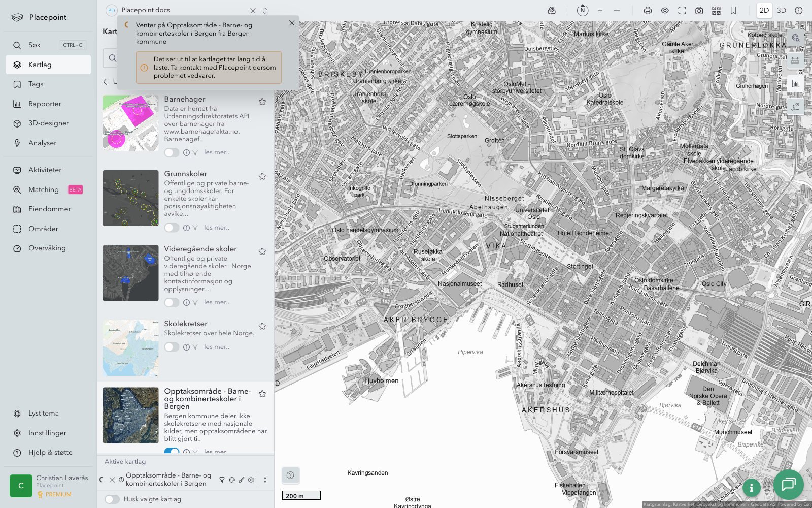The height and width of the screenshot is (508, 812).
Task: Open the travel time walking tool
Action: pyautogui.click(x=795, y=106)
